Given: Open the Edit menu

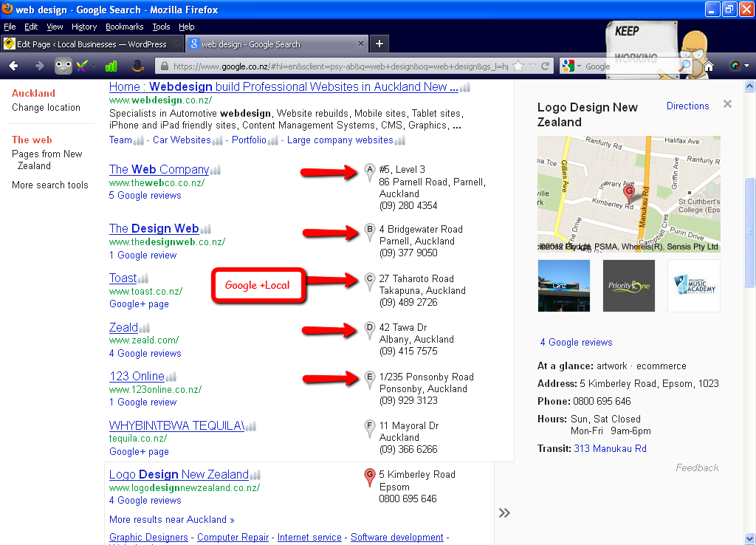Looking at the screenshot, I should click(x=31, y=27).
